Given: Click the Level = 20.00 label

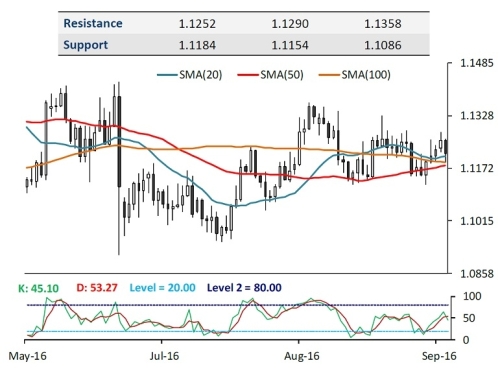Looking at the screenshot, I should click(x=162, y=287).
